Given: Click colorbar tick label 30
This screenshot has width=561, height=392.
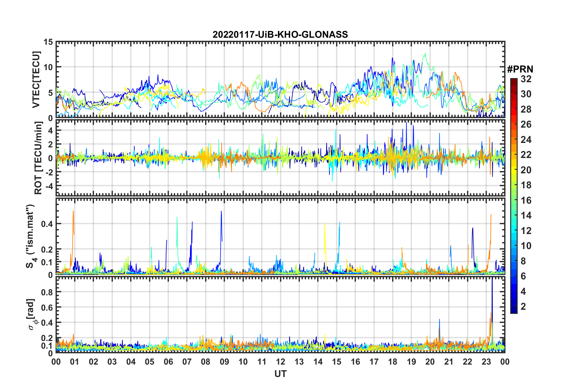Looking at the screenshot, I should click(x=526, y=94).
